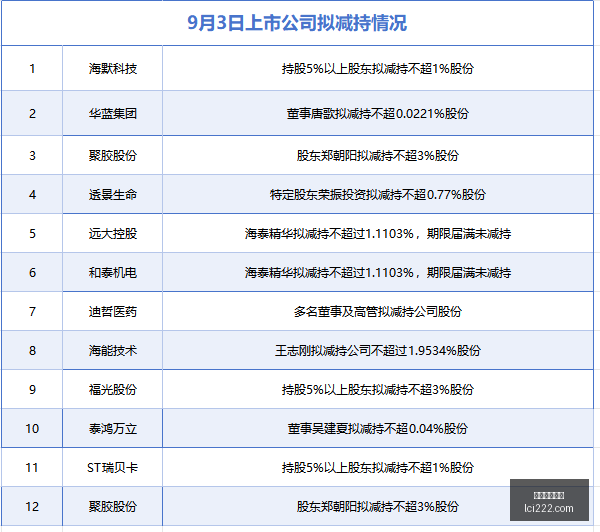Click row number 1 beside 海默科技
The image size is (600, 532).
(32, 69)
